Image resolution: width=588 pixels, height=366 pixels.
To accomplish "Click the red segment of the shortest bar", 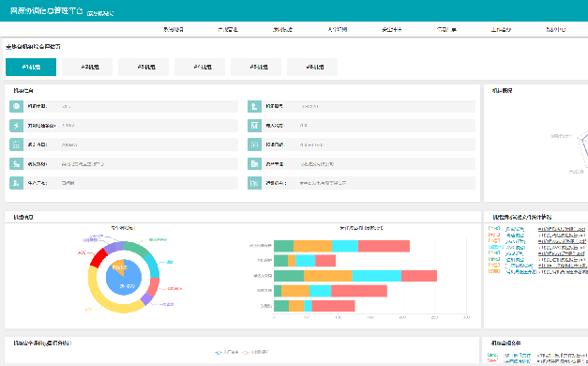I will [325, 261].
